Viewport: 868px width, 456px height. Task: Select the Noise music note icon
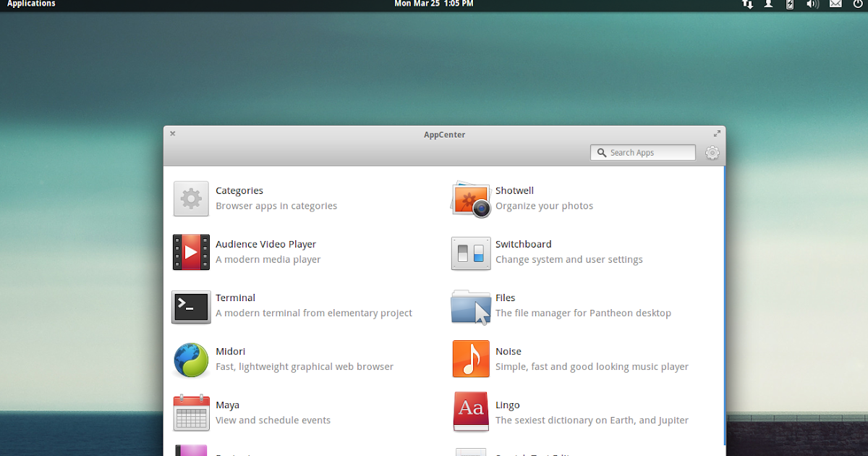[471, 359]
